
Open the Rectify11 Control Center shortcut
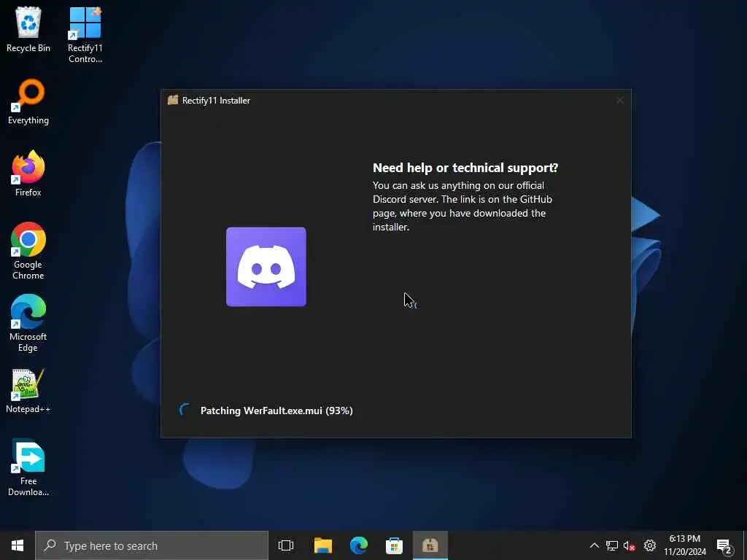pos(85,35)
